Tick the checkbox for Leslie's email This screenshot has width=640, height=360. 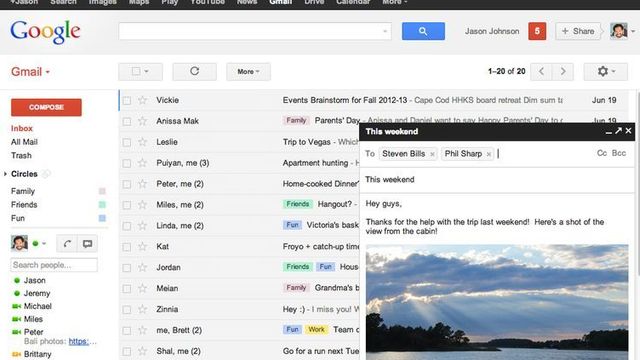click(127, 142)
